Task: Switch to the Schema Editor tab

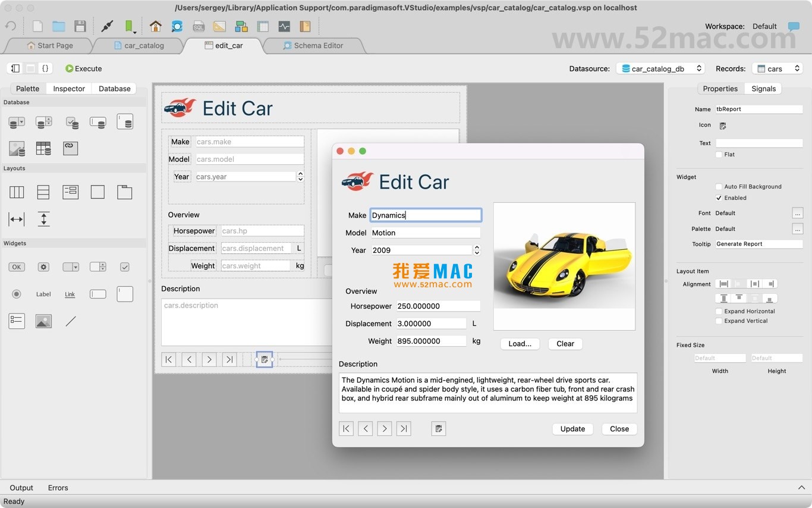Action: [313, 45]
